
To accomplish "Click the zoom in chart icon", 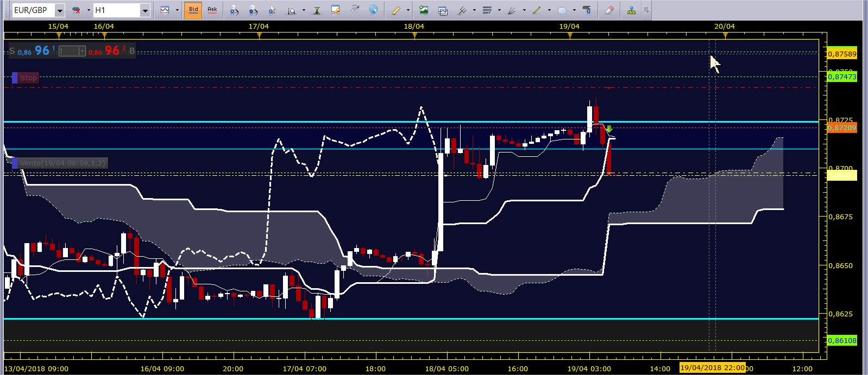I will [x=234, y=10].
